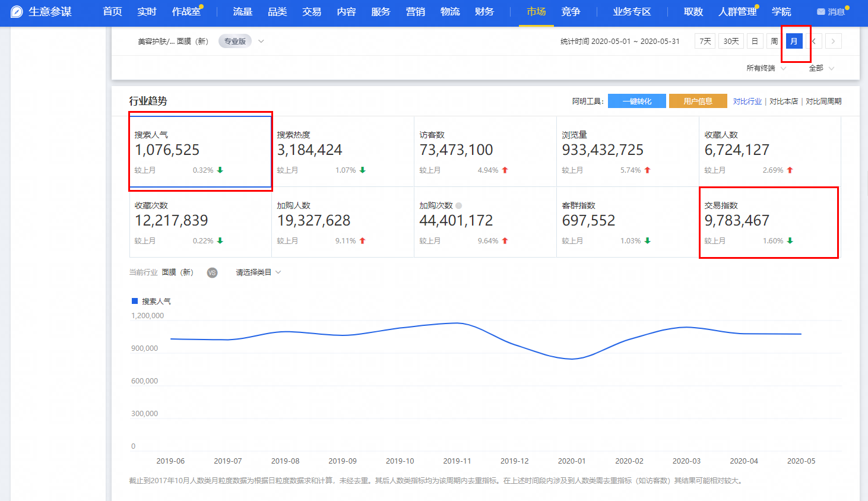The height and width of the screenshot is (501, 868).
Task: Select the 加购人数 metric card
Action: coord(343,222)
